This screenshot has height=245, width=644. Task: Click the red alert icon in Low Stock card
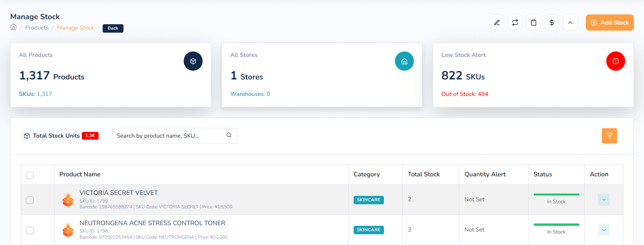[615, 61]
